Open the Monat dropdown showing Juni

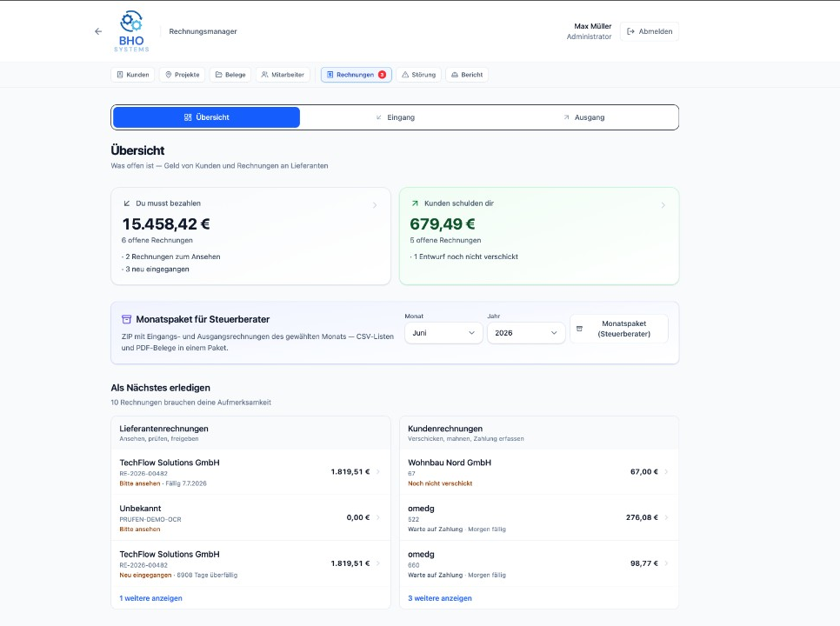pyautogui.click(x=443, y=333)
